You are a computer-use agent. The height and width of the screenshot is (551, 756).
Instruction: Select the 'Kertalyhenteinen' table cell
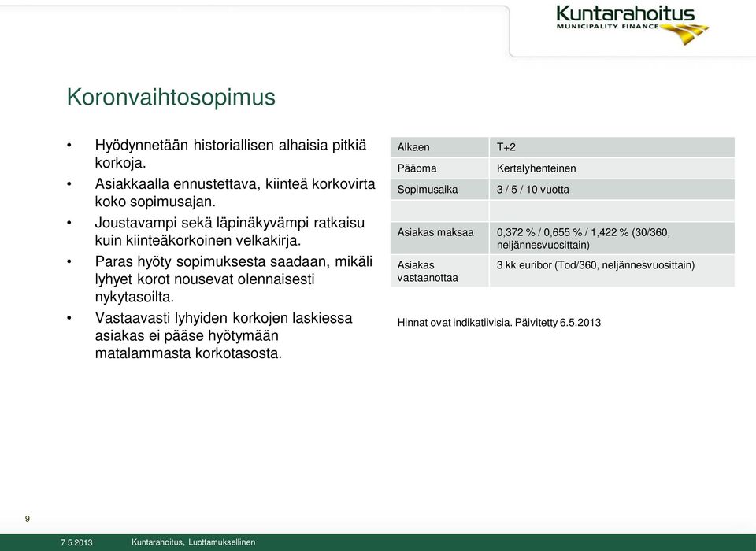click(x=612, y=168)
